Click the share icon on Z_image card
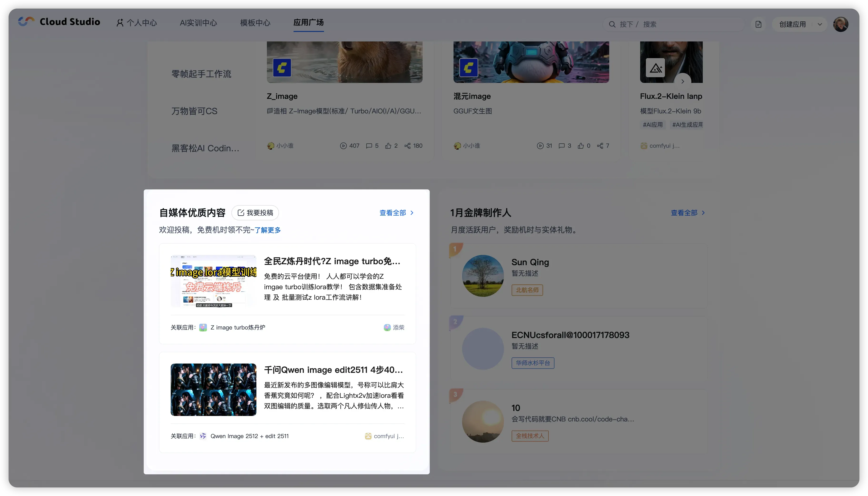The width and height of the screenshot is (868, 496). click(407, 146)
